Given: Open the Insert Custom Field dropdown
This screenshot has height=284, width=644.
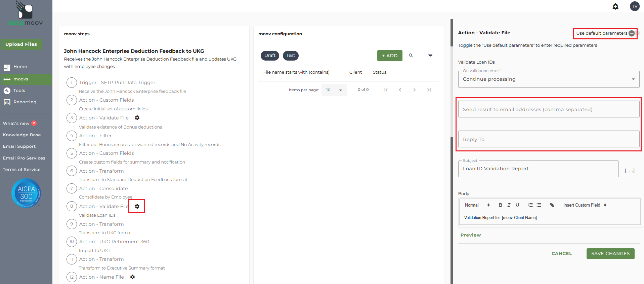Looking at the screenshot, I should click(585, 205).
